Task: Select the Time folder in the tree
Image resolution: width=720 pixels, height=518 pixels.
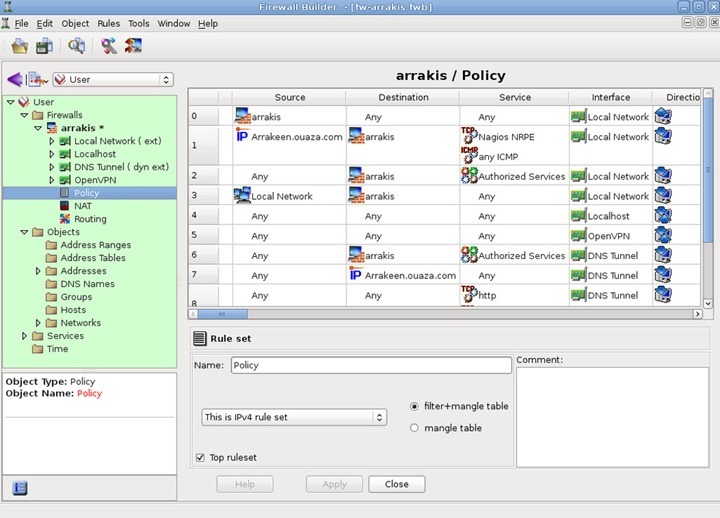Action: coord(57,349)
